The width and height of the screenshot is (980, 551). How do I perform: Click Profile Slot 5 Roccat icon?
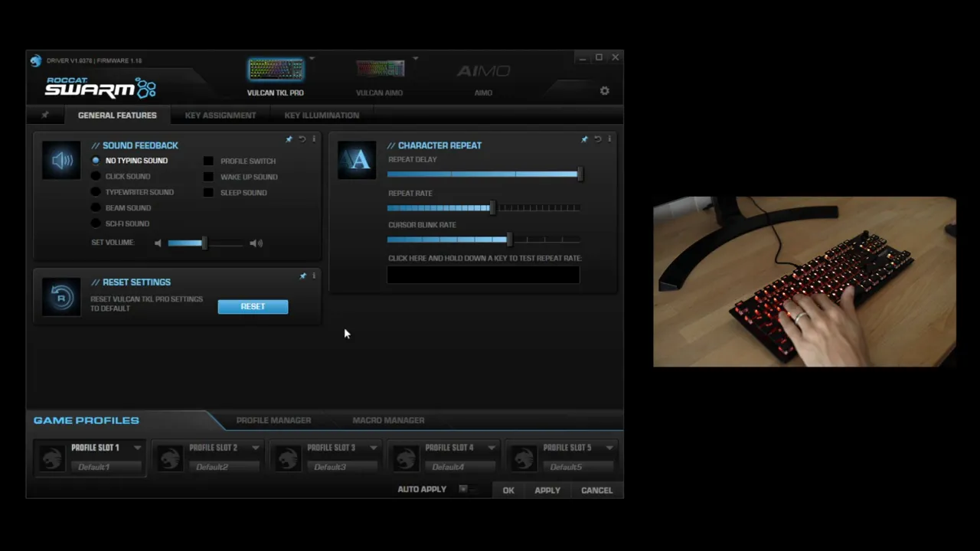click(x=524, y=458)
